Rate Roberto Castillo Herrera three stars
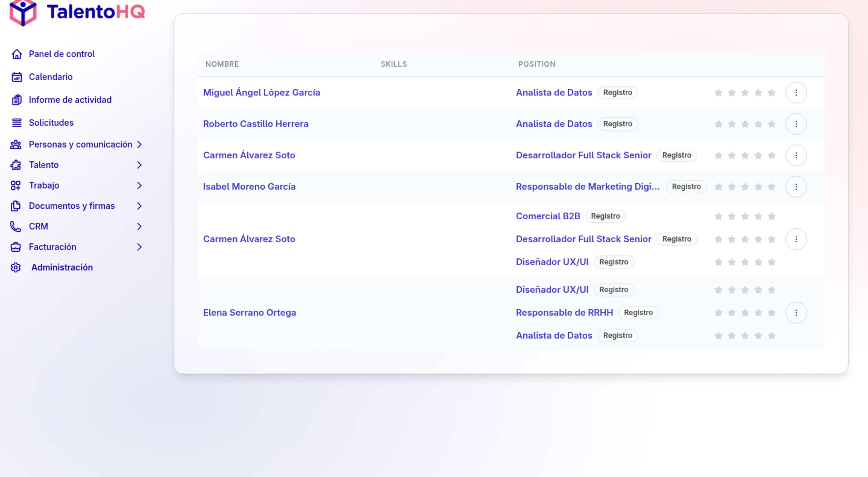Viewport: 868px width, 477px height. (x=745, y=124)
